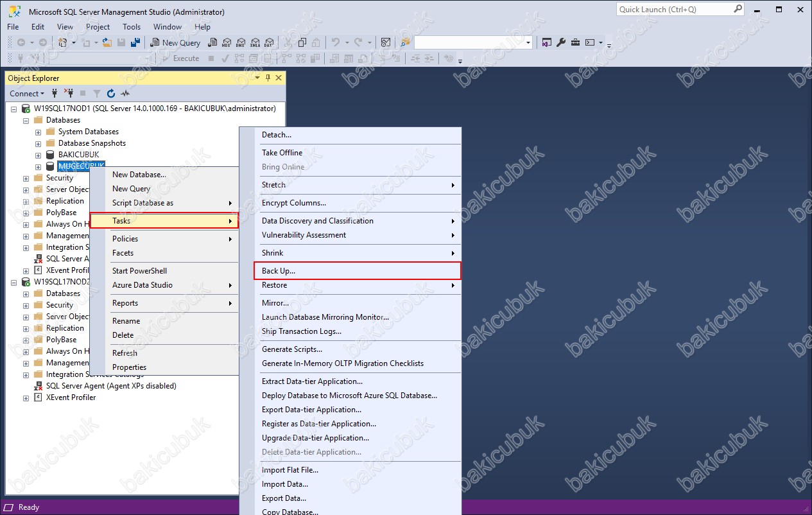Select New Database... in context menu
Screen dimensions: 812x515
coord(164,175)
